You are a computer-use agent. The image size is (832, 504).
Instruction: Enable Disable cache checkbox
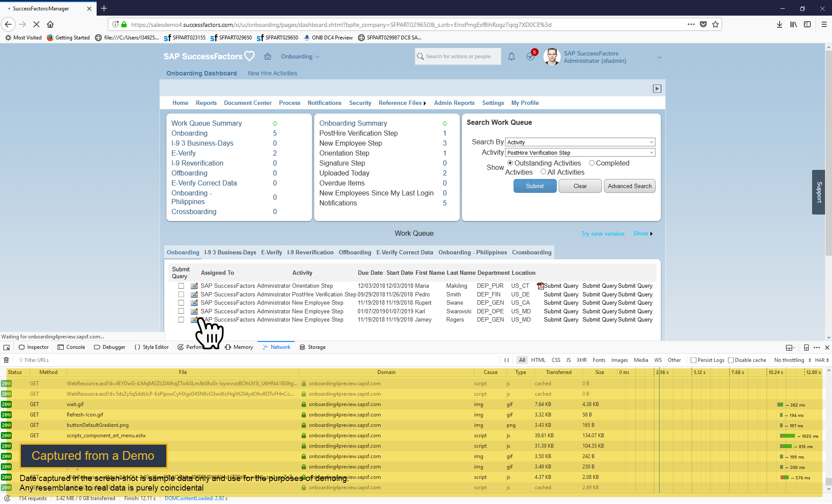(x=731, y=360)
